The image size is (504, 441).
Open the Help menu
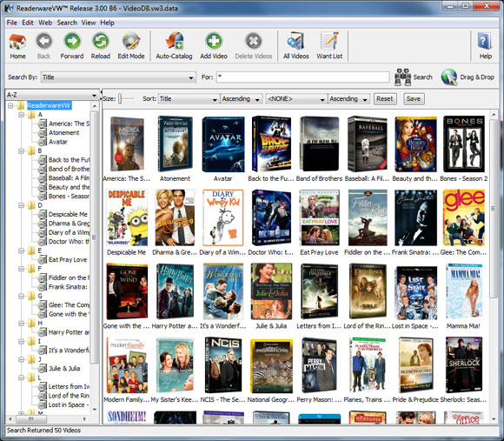tap(107, 23)
